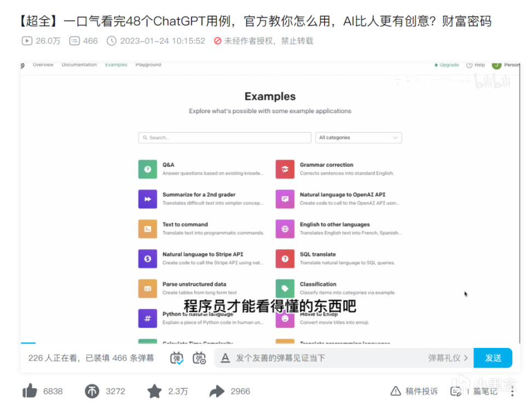The width and height of the screenshot is (532, 407).
Task: Click the thumbs-up like icon
Action: (30, 391)
